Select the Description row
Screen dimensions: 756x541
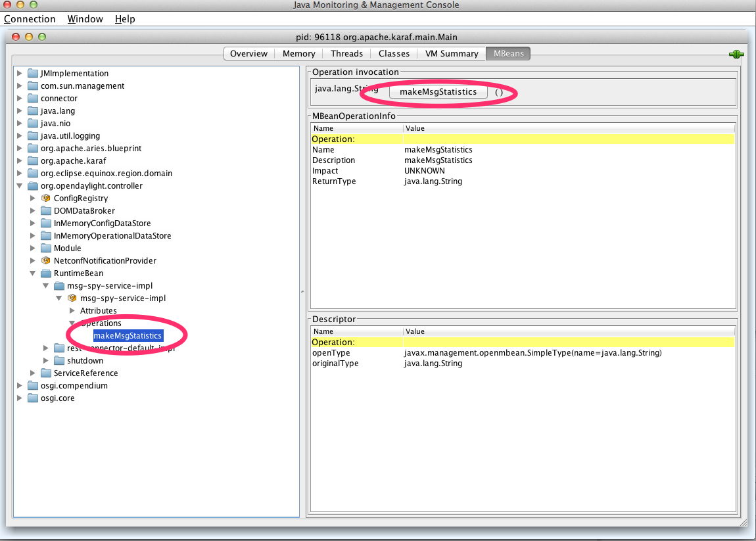[523, 160]
